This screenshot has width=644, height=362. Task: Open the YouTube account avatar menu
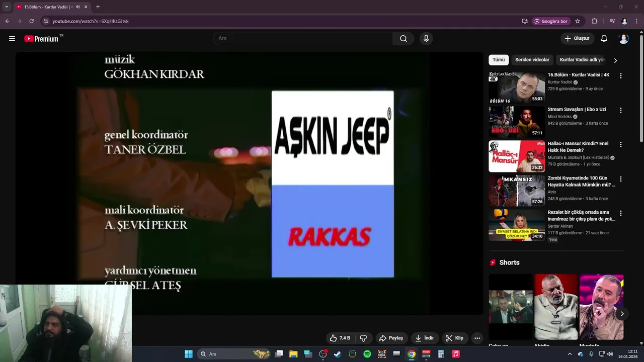tap(624, 39)
